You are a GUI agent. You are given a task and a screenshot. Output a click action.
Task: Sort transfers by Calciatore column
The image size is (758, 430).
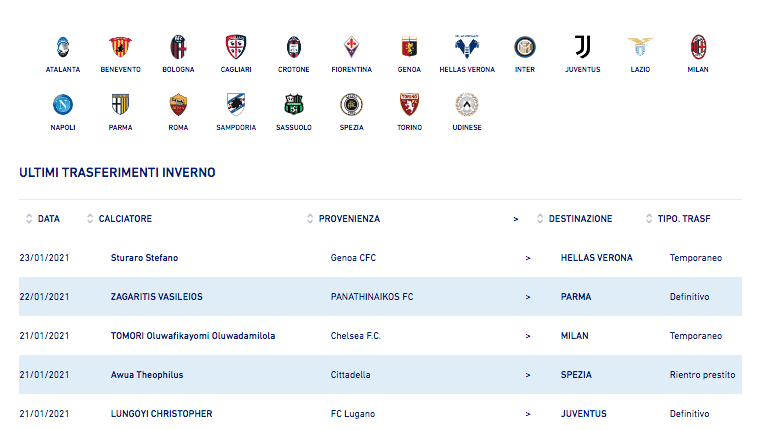pos(124,218)
